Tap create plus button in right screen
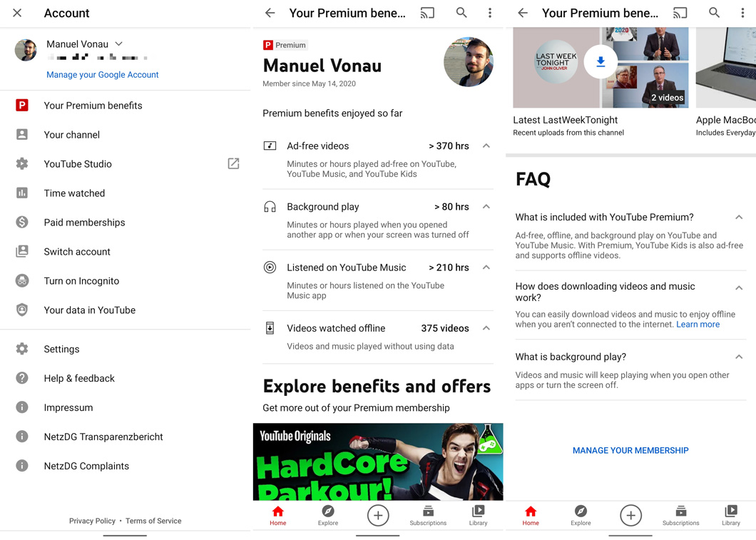 (630, 516)
